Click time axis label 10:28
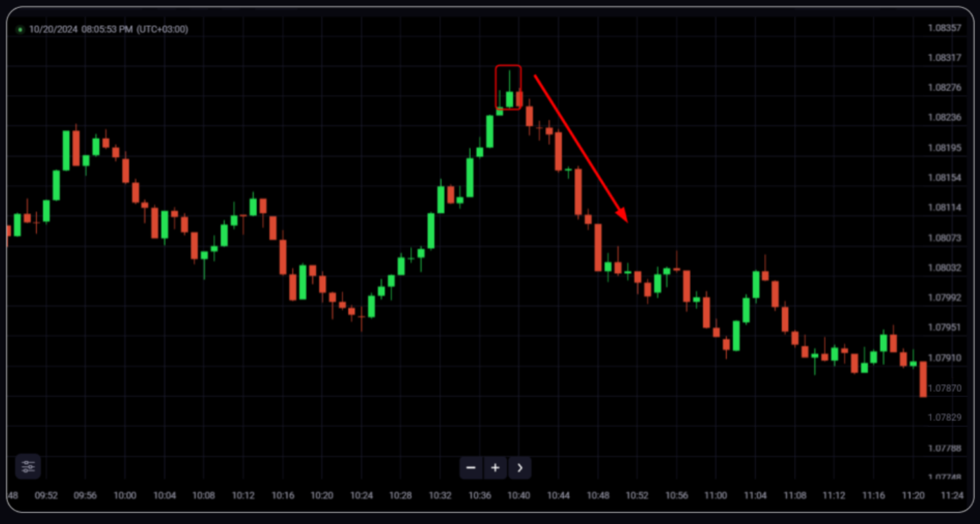 coord(400,496)
